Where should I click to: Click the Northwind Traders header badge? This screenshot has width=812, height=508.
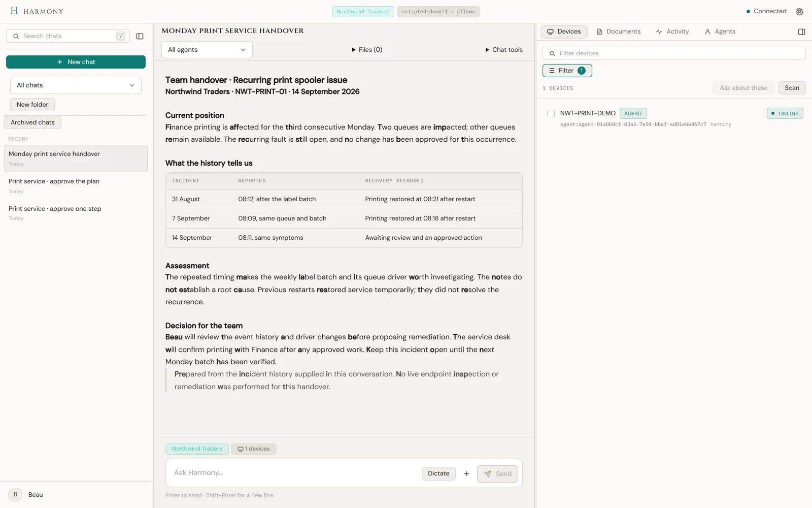coord(363,12)
